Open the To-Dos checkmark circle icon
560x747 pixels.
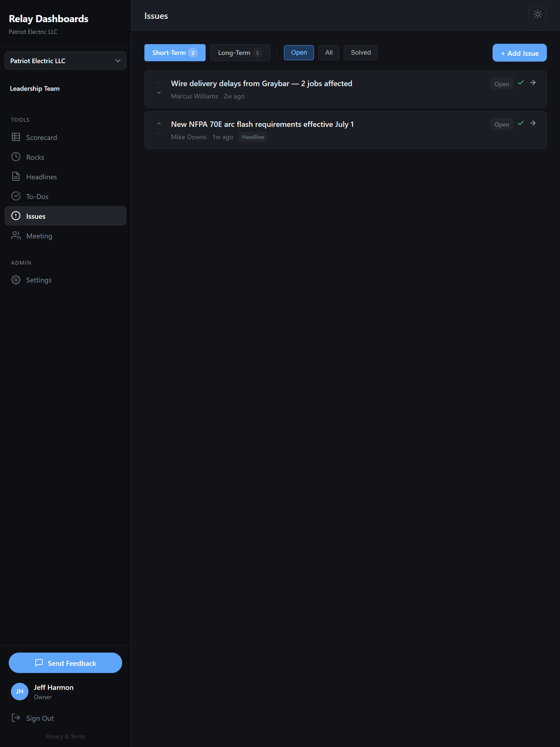(x=16, y=196)
